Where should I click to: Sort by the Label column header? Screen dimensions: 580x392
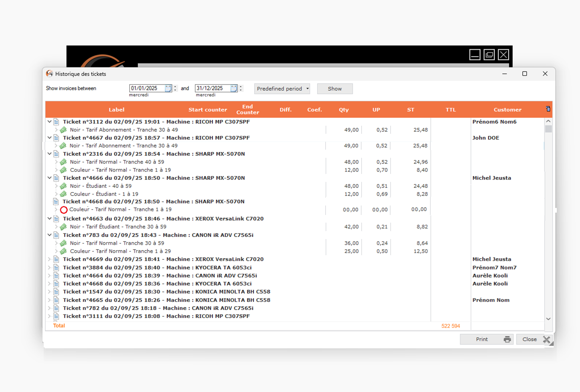pos(116,110)
